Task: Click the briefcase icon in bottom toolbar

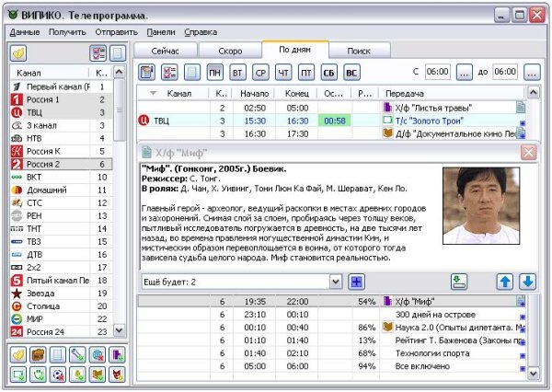Action: click(x=38, y=355)
